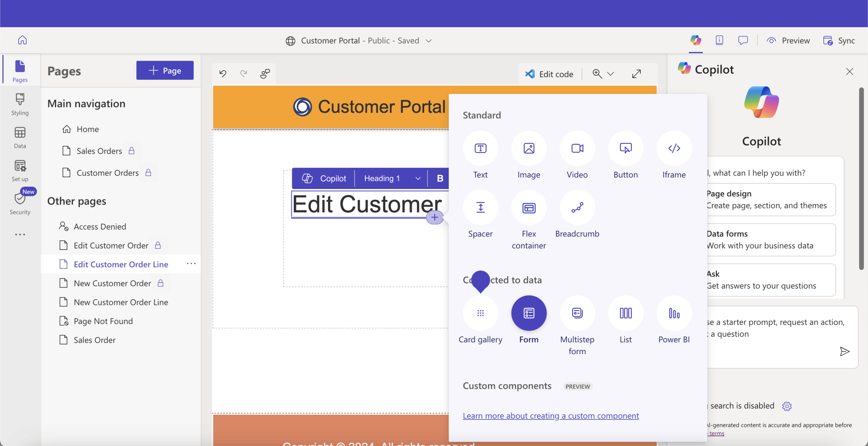Switch to the Data workspace
Viewport: 868px width, 446px height.
(x=20, y=137)
